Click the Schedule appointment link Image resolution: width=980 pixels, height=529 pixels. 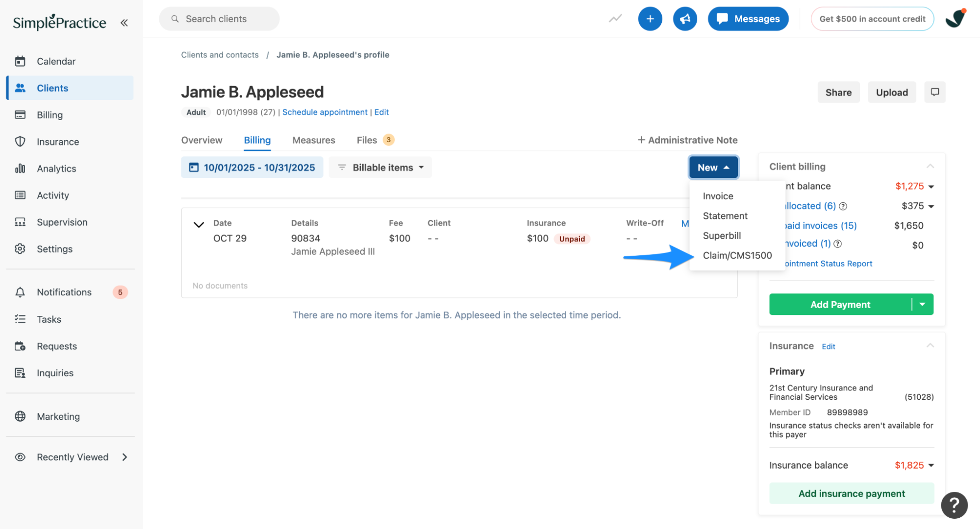pyautogui.click(x=325, y=112)
